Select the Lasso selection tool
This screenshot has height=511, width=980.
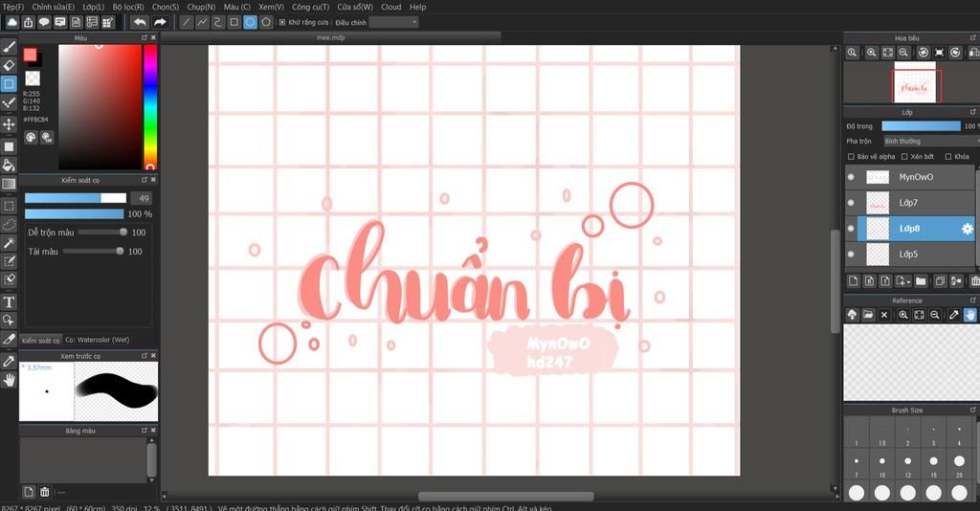tap(9, 224)
